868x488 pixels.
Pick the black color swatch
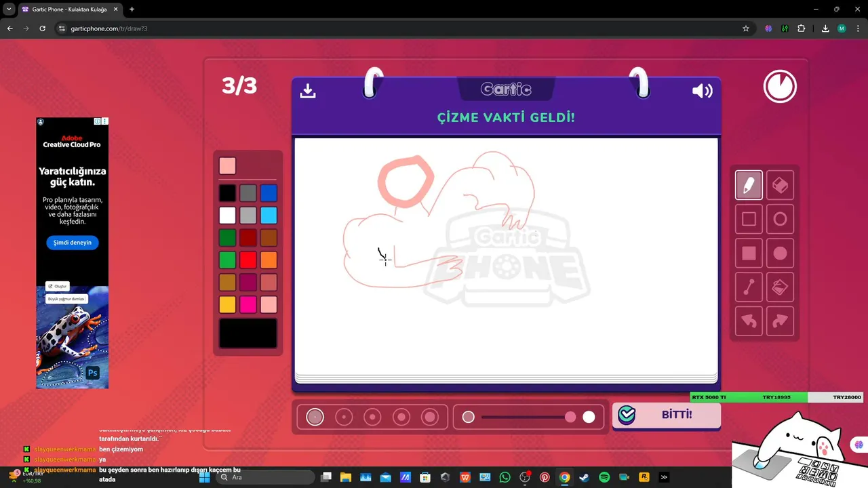(x=227, y=193)
